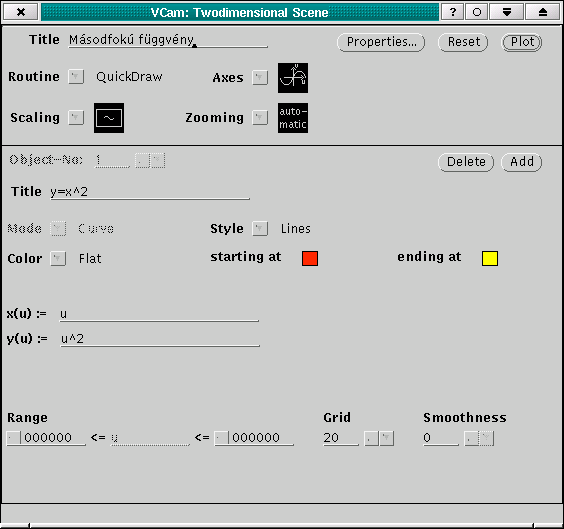
Task: Toggle sign button of Range upper bound
Action: [222, 438]
